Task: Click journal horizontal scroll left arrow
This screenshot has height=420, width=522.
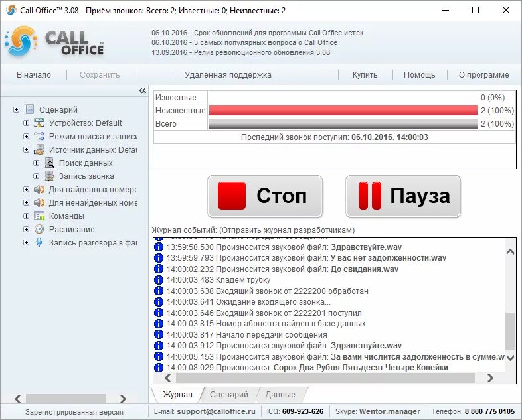Action: (x=168, y=378)
